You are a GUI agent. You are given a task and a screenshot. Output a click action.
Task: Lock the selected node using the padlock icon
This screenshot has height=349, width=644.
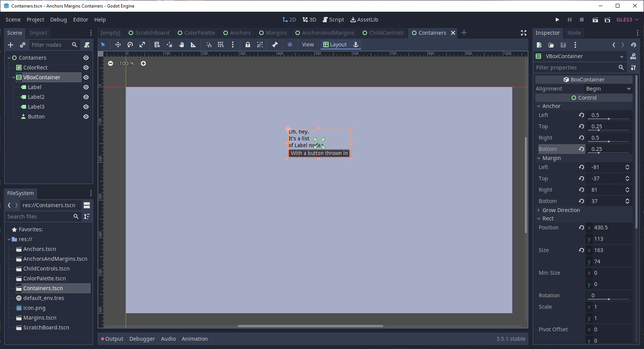pyautogui.click(x=248, y=45)
